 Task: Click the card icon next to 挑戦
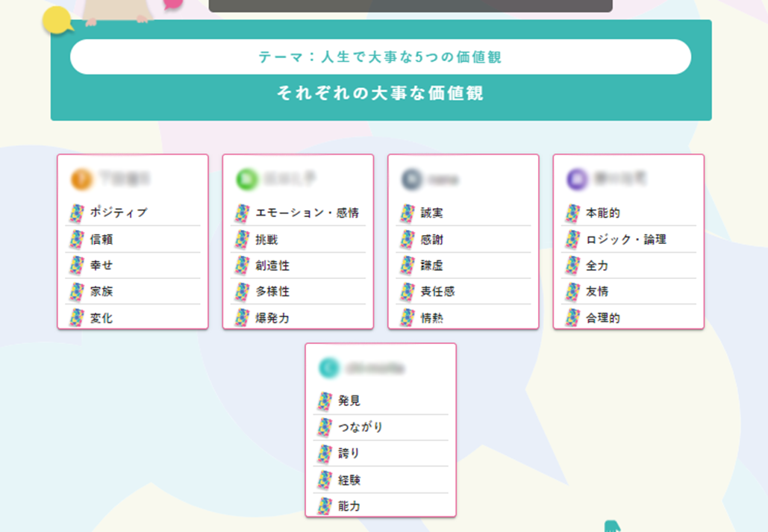[x=242, y=240]
